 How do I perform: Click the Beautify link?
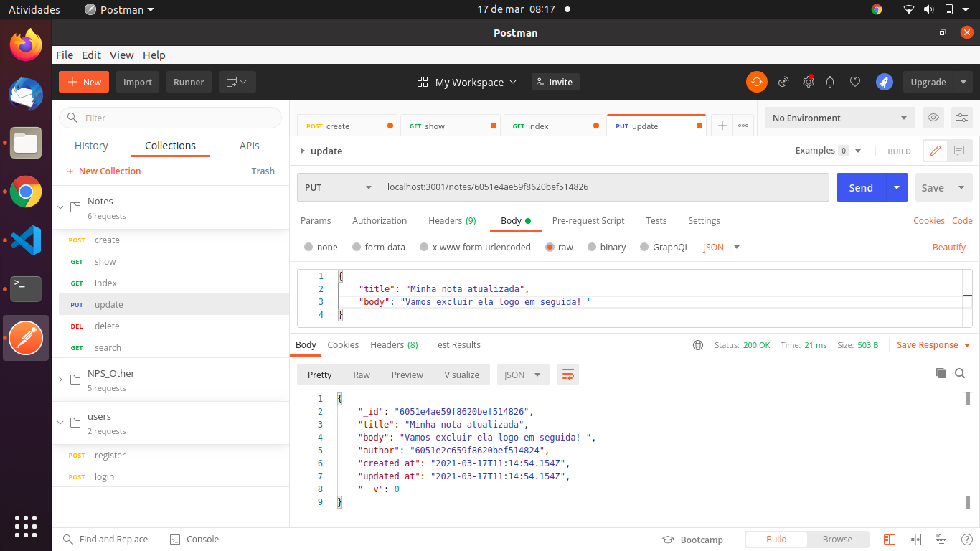(949, 247)
